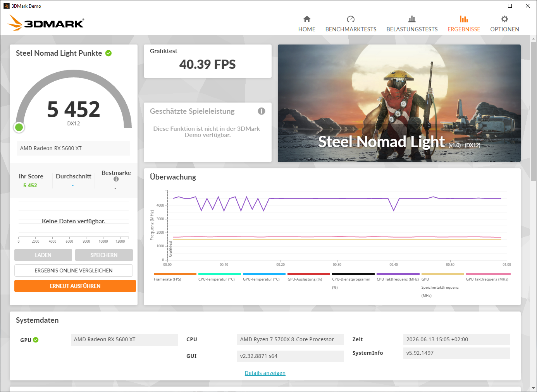Click the Bestmarke column heading
Viewport: 537px width, 392px height.
pos(116,173)
